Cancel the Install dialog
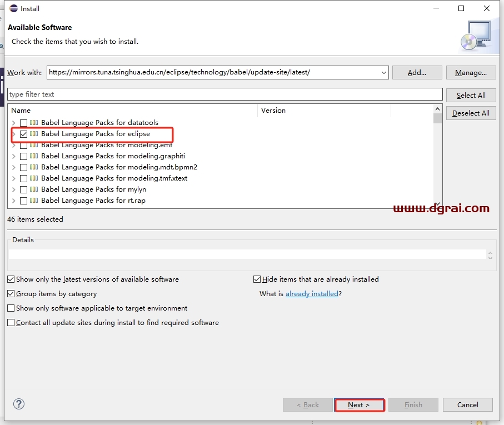This screenshot has height=425, width=504. coord(468,405)
